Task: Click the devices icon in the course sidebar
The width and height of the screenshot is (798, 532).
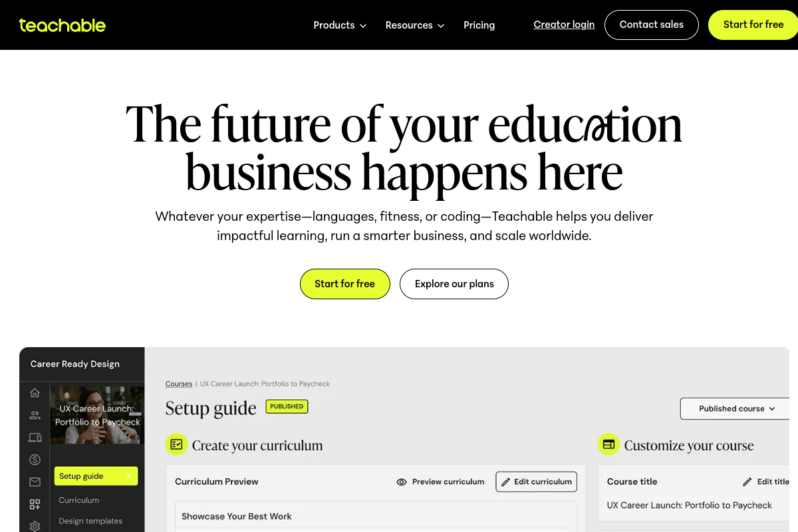Action: click(x=35, y=437)
